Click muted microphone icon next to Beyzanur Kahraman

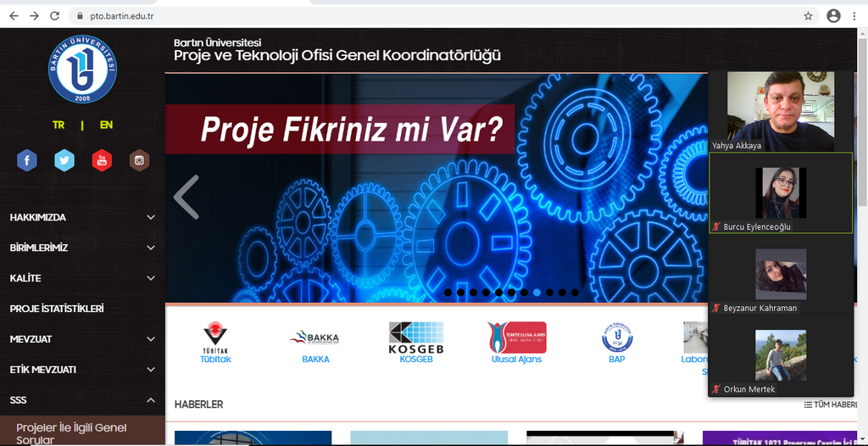tap(715, 308)
